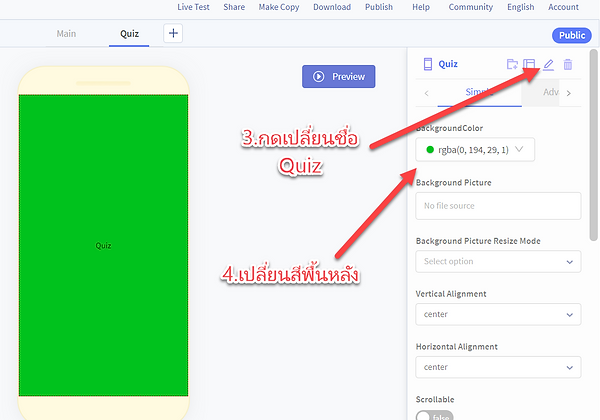Image resolution: width=600 pixels, height=420 pixels.
Task: Open the Share menu item
Action: 234,7
